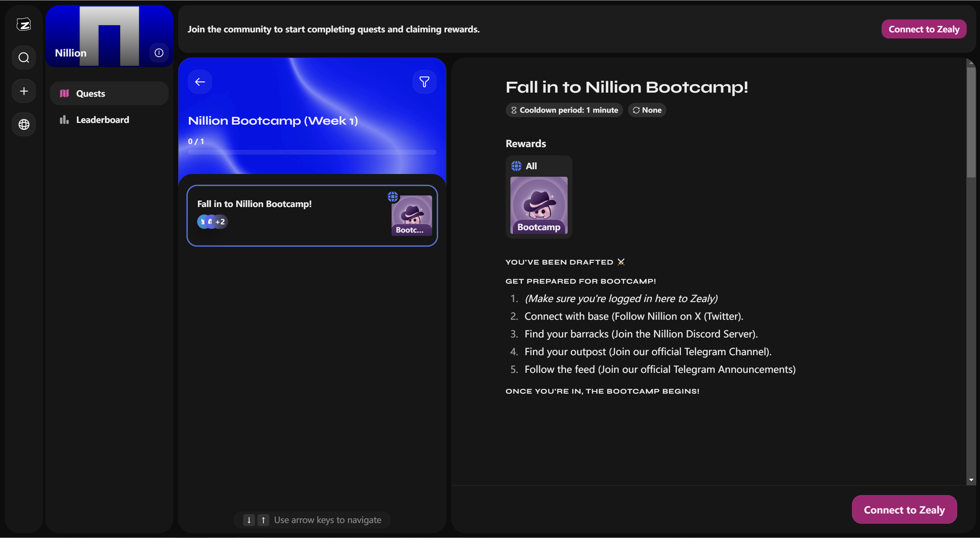Viewport: 980px width, 538px height.
Task: Open the globe explore icon in sidebar
Action: point(23,124)
